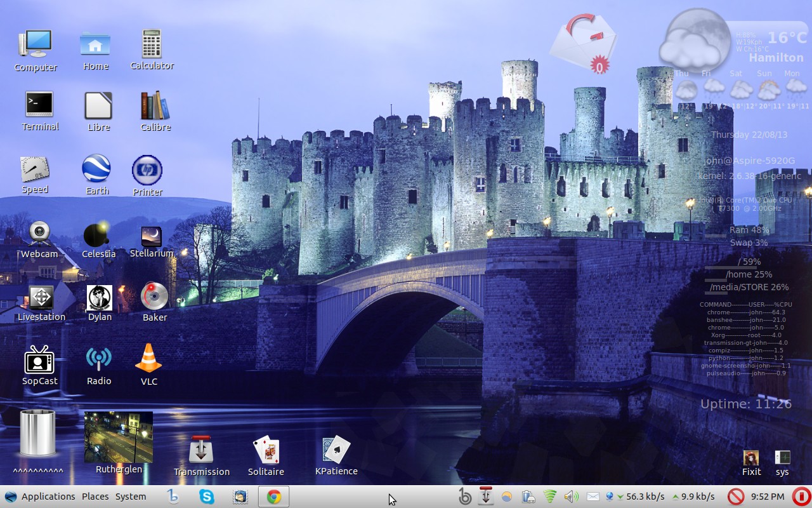Screen dimensions: 812x508
Task: Open the Places menu
Action: [95, 497]
